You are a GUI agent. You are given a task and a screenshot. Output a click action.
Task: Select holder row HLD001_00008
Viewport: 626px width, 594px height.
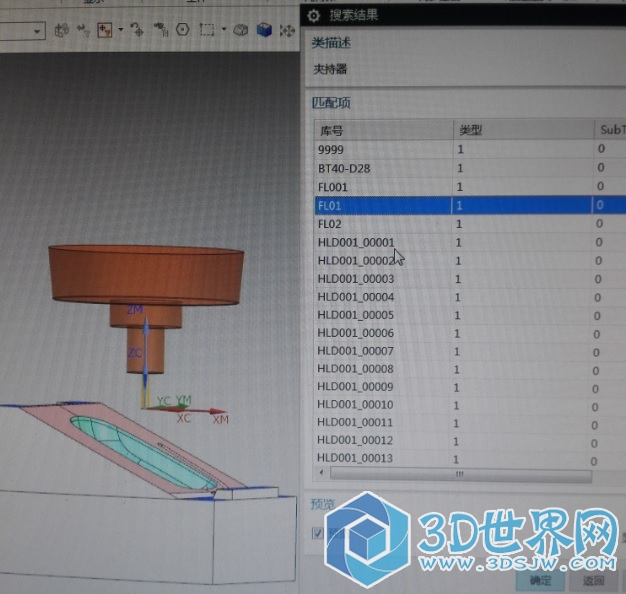[x=470, y=369]
